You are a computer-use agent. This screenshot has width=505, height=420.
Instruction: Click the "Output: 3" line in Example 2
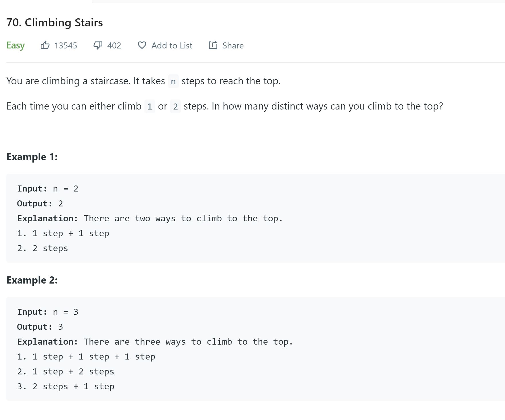40,327
